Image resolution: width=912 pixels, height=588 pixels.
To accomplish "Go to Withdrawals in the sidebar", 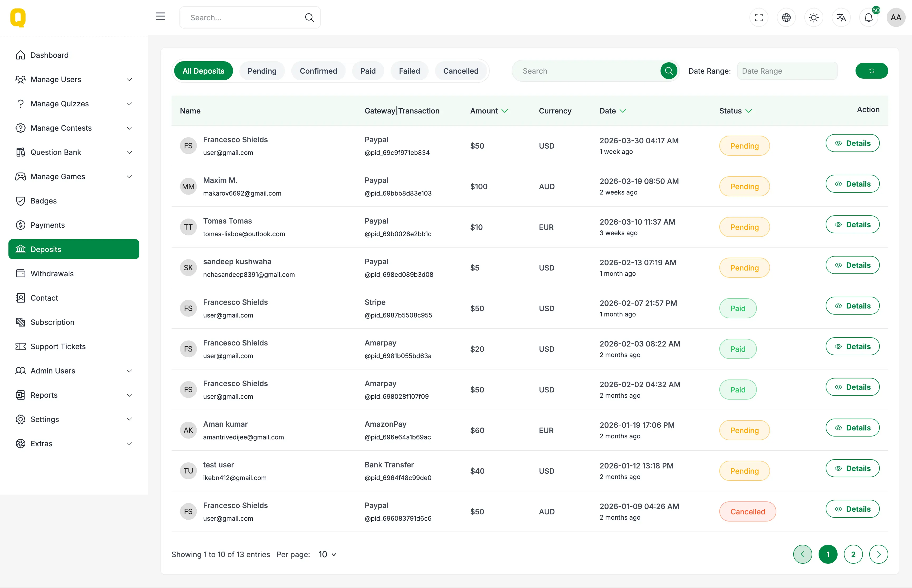I will (x=52, y=274).
